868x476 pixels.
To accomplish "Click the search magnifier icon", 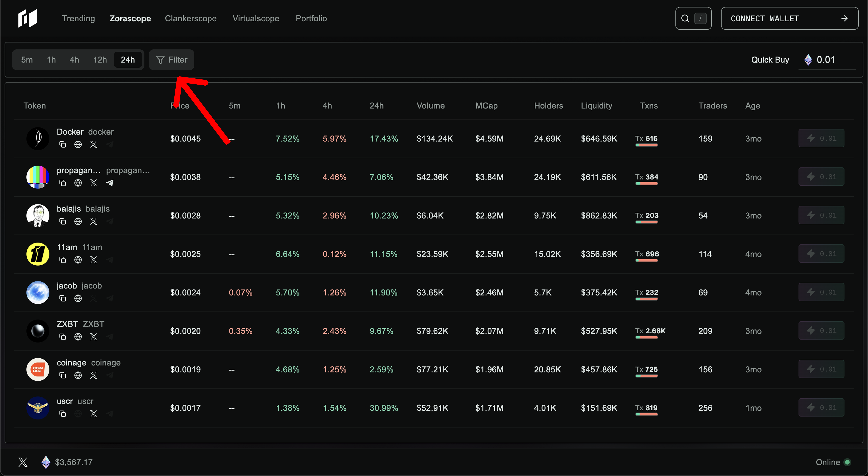I will coord(685,19).
